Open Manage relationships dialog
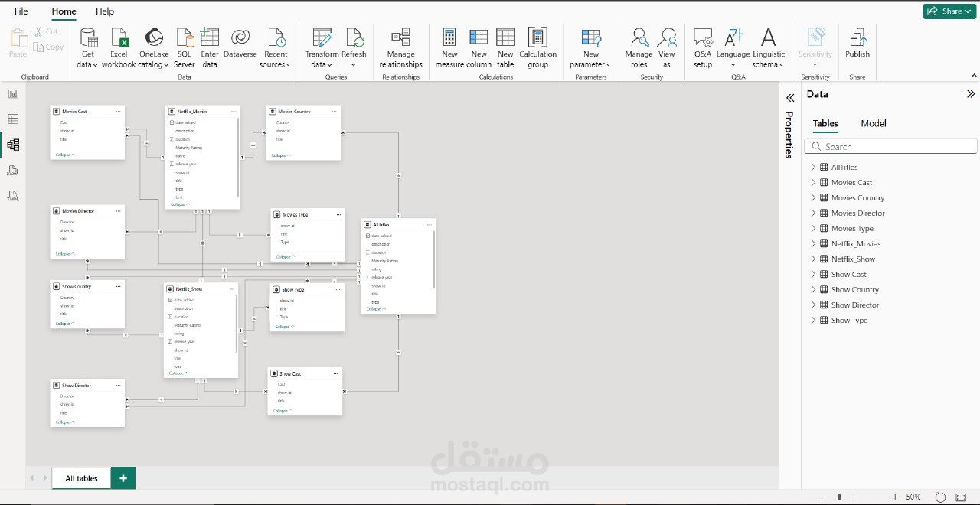Screen dimensions: 980x505 [400, 47]
